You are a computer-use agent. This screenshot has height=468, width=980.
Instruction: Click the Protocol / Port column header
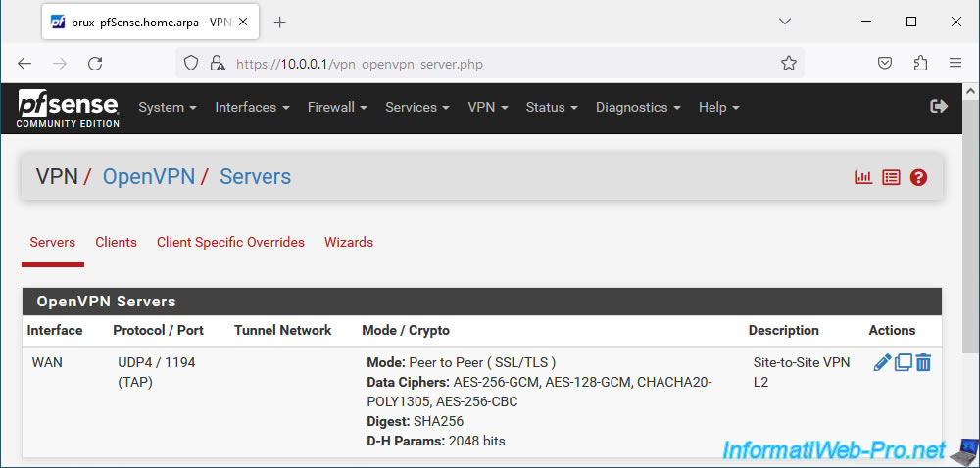click(158, 330)
